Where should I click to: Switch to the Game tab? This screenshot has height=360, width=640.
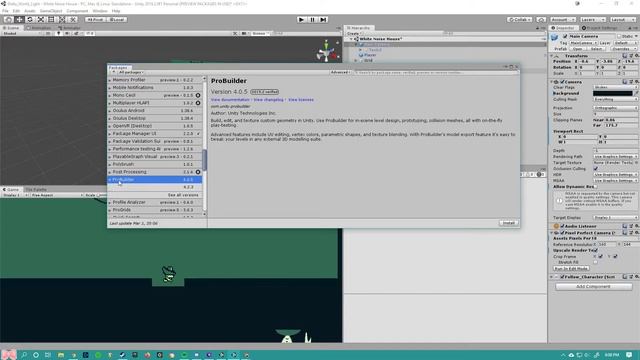pos(11,189)
